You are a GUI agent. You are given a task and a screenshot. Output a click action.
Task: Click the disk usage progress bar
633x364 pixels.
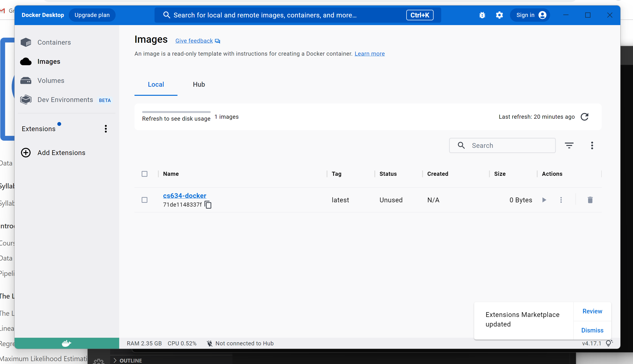point(176,112)
